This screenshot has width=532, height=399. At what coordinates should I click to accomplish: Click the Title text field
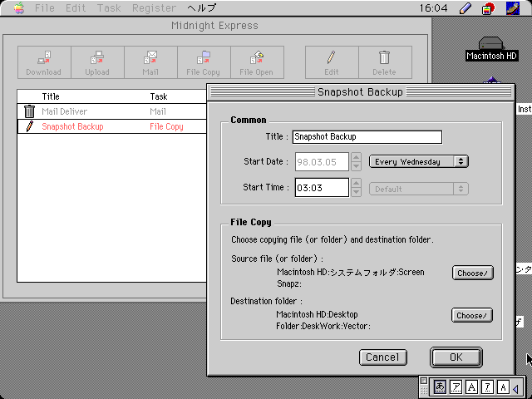367,137
